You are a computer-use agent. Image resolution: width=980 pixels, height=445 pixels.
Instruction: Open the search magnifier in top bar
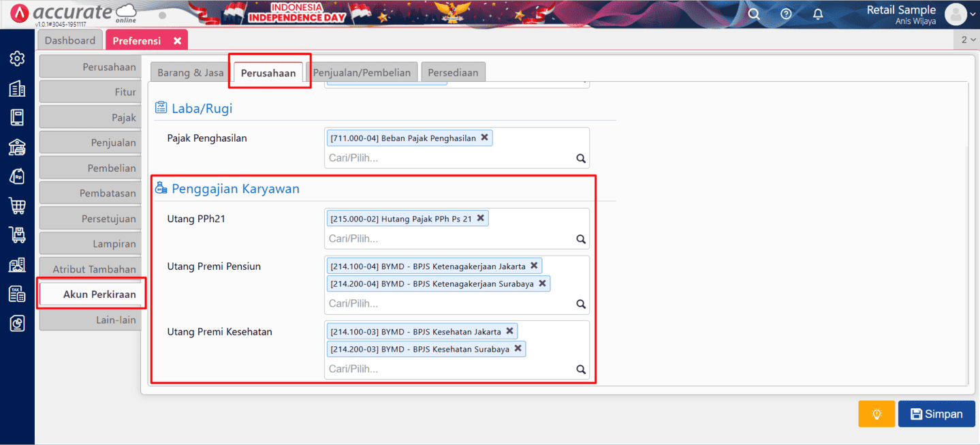[754, 14]
